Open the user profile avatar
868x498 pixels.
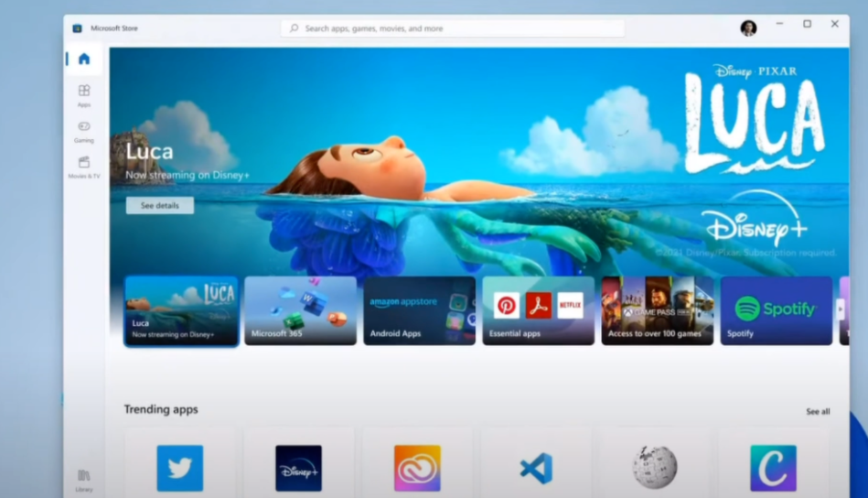[748, 27]
